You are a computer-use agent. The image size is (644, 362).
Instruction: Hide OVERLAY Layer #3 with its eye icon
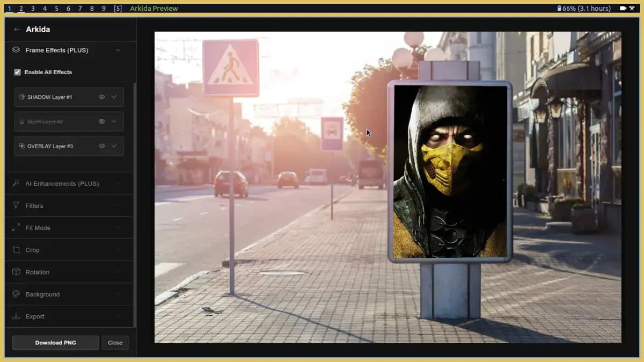click(101, 146)
